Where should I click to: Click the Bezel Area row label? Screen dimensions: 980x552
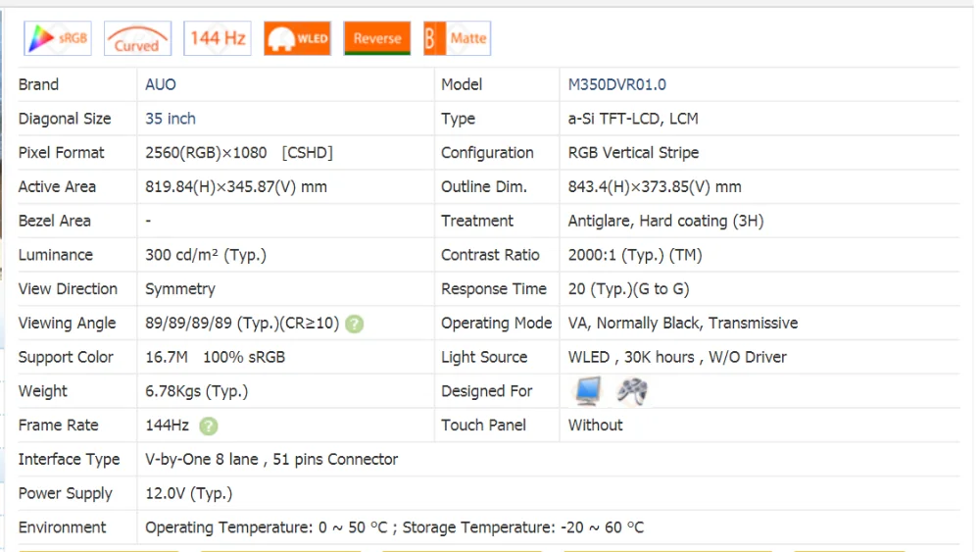(54, 221)
